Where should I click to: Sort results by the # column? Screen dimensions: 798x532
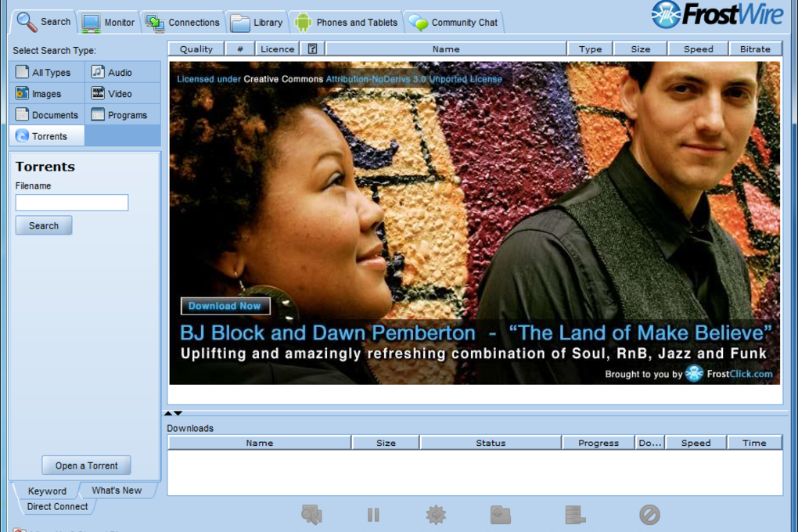coord(239,49)
